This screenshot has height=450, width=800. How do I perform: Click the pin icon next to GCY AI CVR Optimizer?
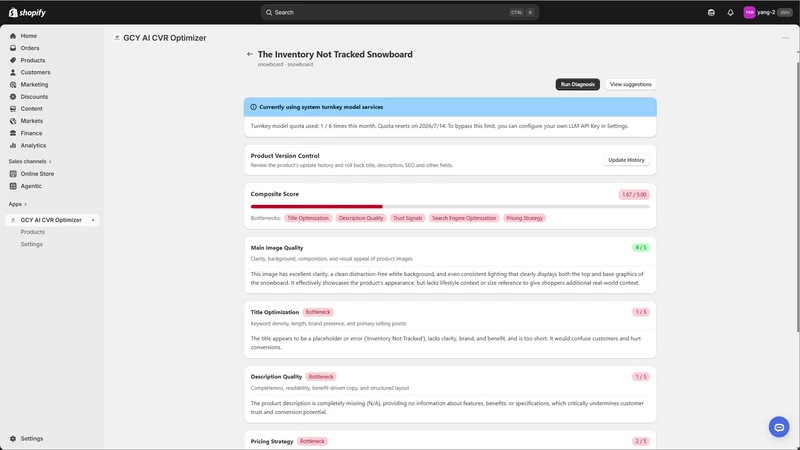tap(93, 220)
